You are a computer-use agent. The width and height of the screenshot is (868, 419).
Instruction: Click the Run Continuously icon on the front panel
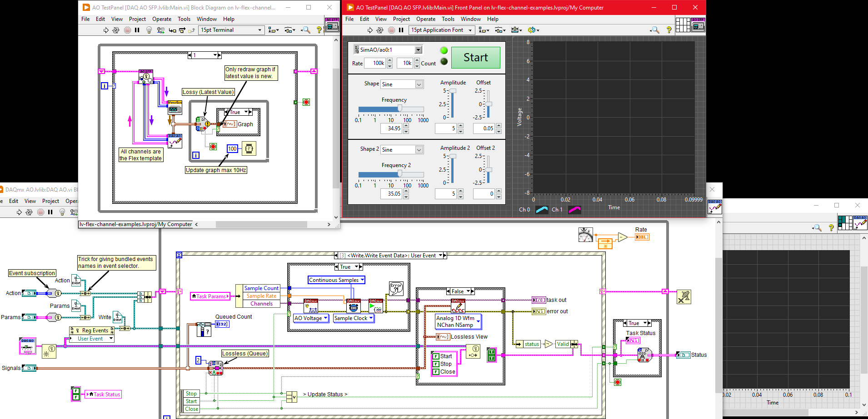coord(380,30)
